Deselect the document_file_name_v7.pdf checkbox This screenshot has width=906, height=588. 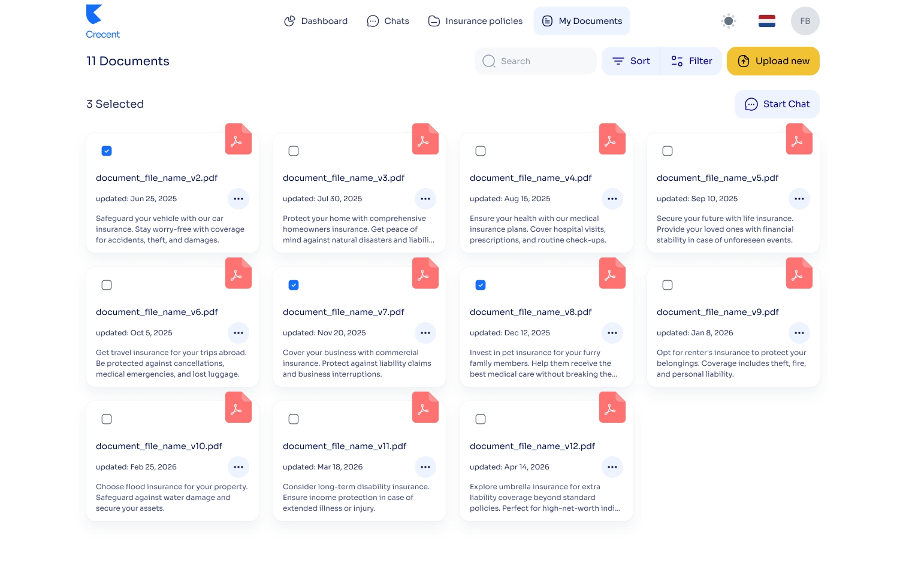294,285
